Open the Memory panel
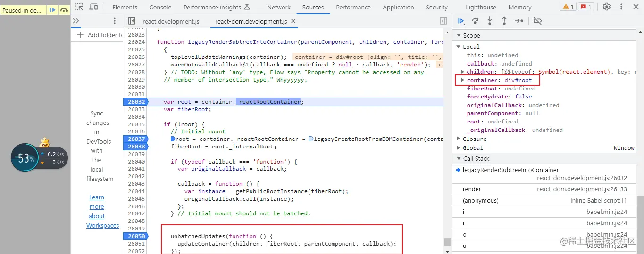This screenshot has width=644, height=254. click(x=520, y=7)
